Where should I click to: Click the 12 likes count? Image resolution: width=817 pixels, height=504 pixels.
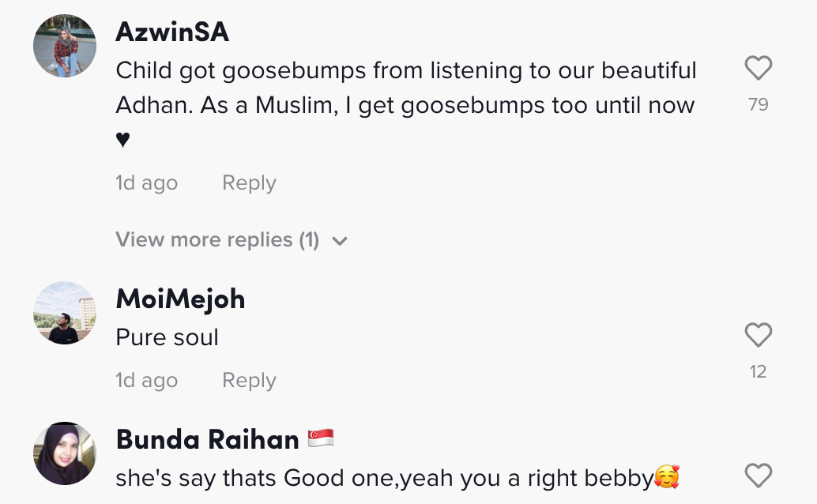click(758, 371)
